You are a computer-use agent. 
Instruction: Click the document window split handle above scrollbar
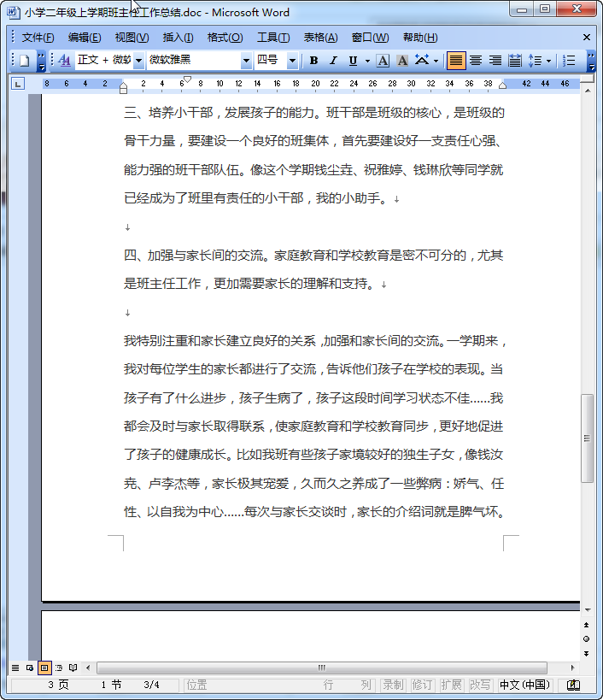pos(587,79)
